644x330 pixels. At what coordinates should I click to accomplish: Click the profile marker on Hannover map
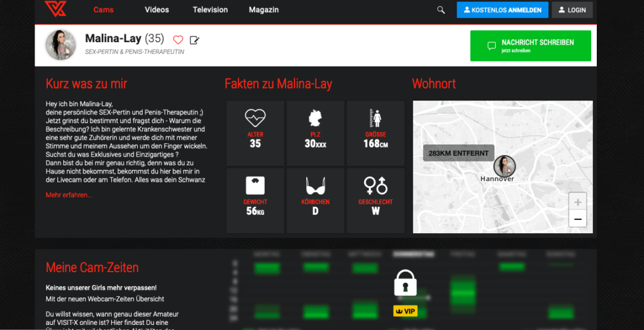504,166
